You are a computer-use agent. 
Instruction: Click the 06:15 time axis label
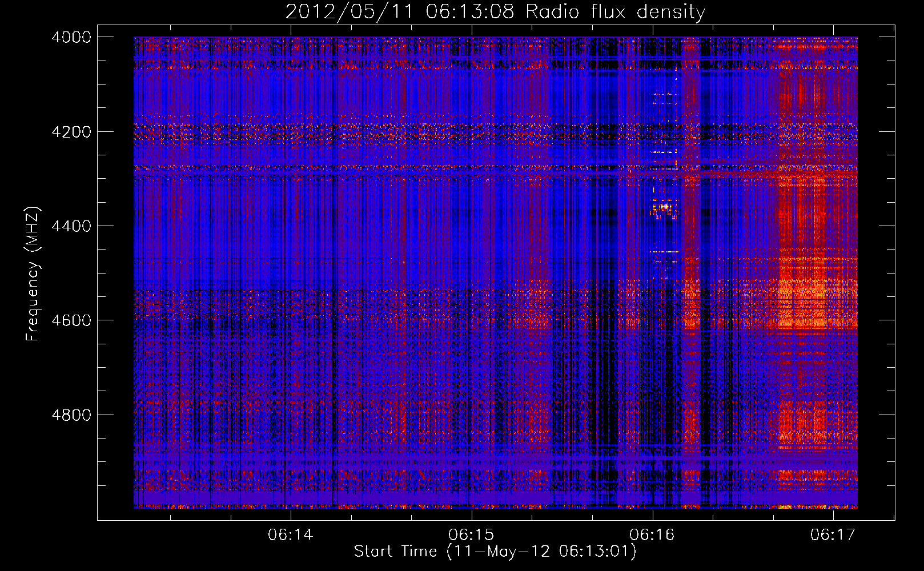[472, 535]
